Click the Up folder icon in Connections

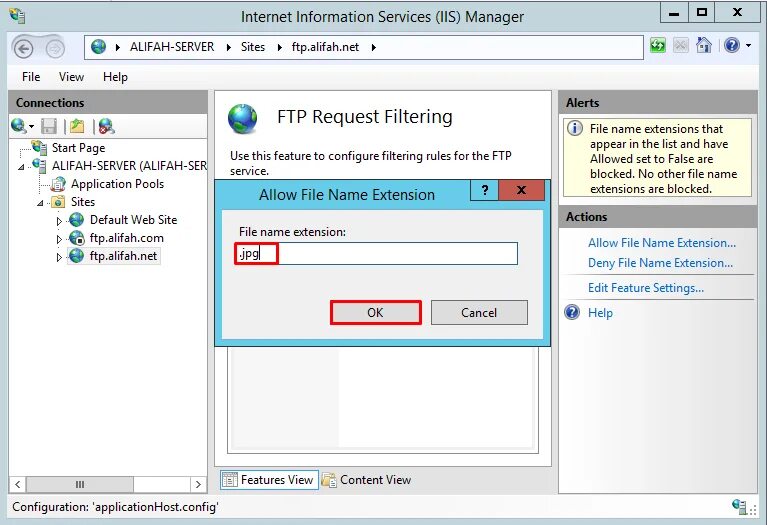coord(77,126)
